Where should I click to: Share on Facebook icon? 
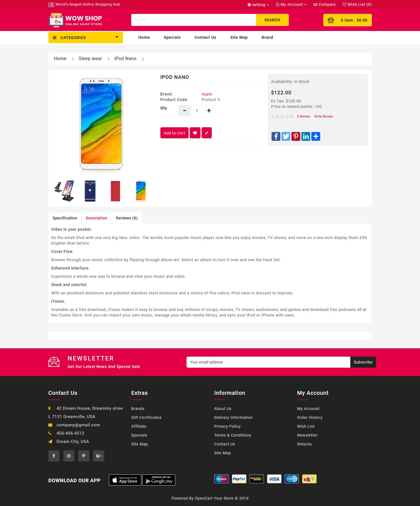click(276, 136)
